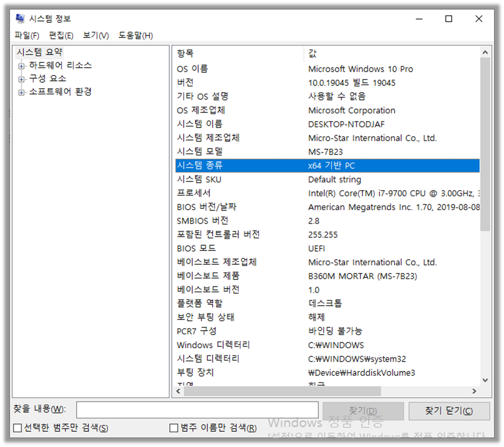This screenshot has height=447, width=504.
Task: Click the vertical scrollbar up arrow
Action: pyautogui.click(x=485, y=52)
